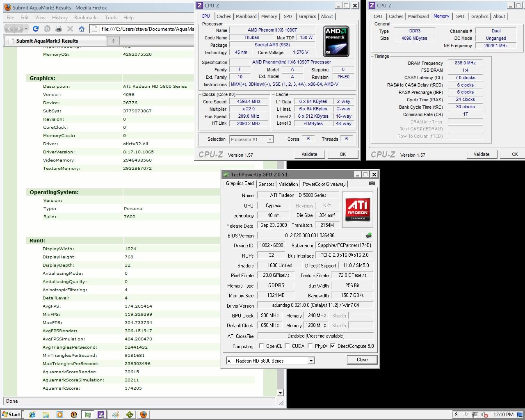Open the Firefox Tools menu
The height and width of the screenshot is (420, 525).
111,18
